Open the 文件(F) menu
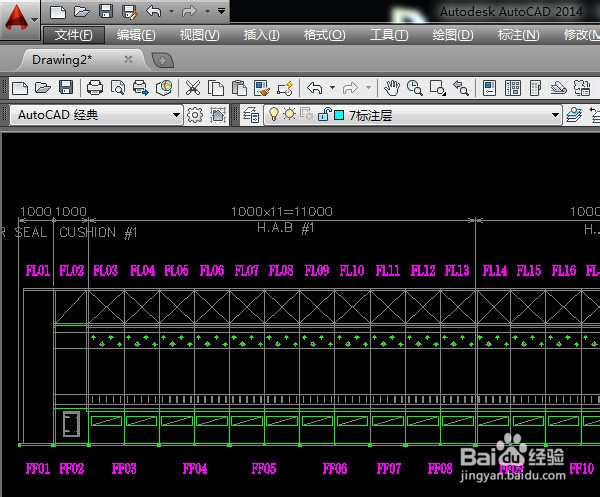The image size is (600, 497). (73, 35)
